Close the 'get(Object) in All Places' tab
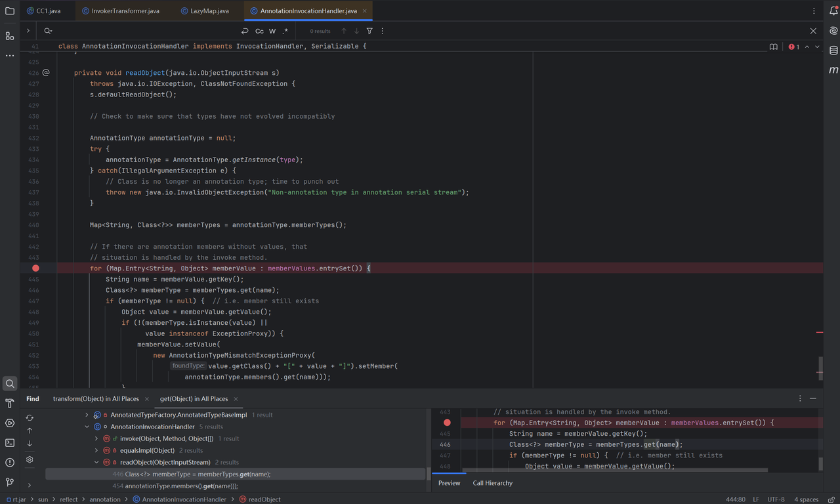This screenshot has width=840, height=504. (236, 399)
